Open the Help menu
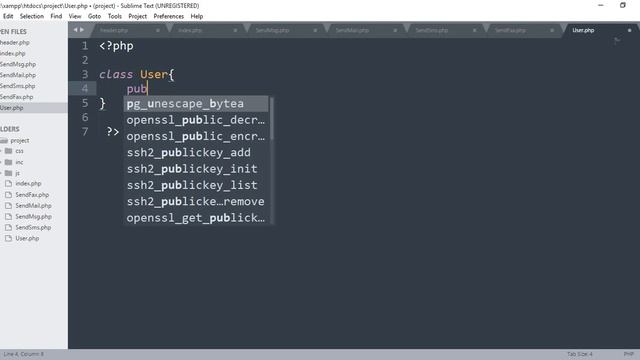 (x=197, y=16)
